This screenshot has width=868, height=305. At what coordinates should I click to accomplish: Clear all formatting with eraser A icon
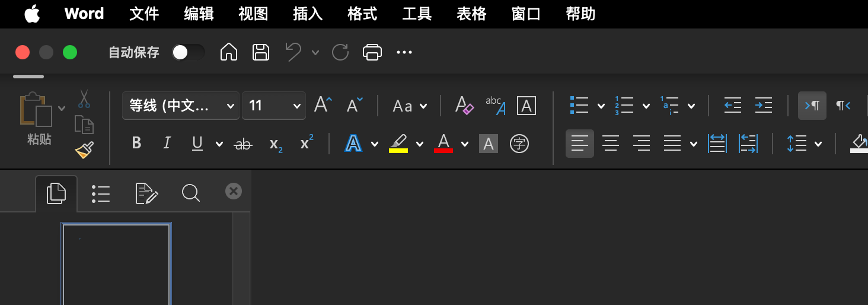pos(464,106)
